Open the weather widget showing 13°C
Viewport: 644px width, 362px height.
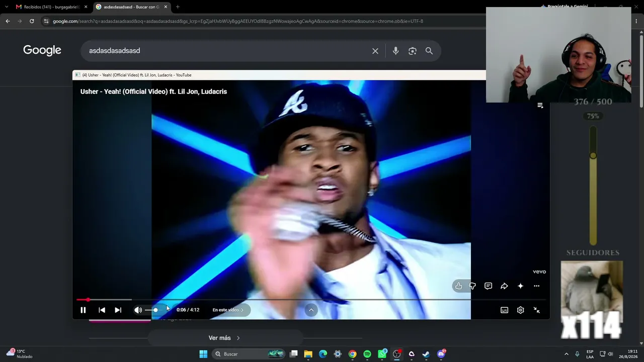pos(19,354)
